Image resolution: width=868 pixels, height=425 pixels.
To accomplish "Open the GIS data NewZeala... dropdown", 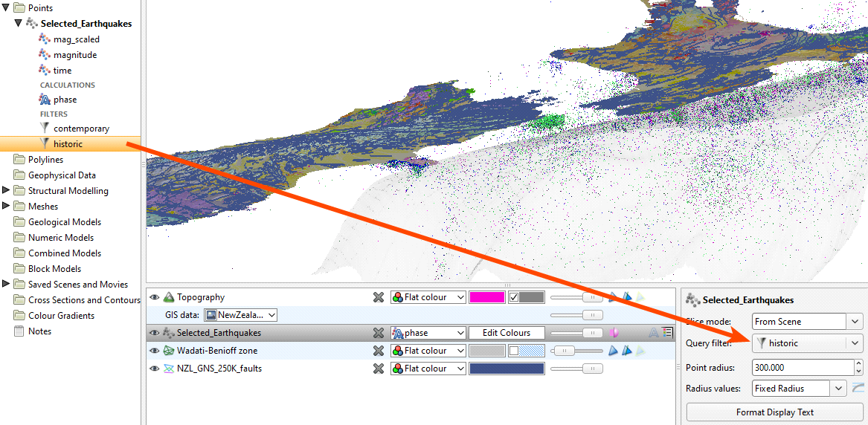I will (x=241, y=315).
